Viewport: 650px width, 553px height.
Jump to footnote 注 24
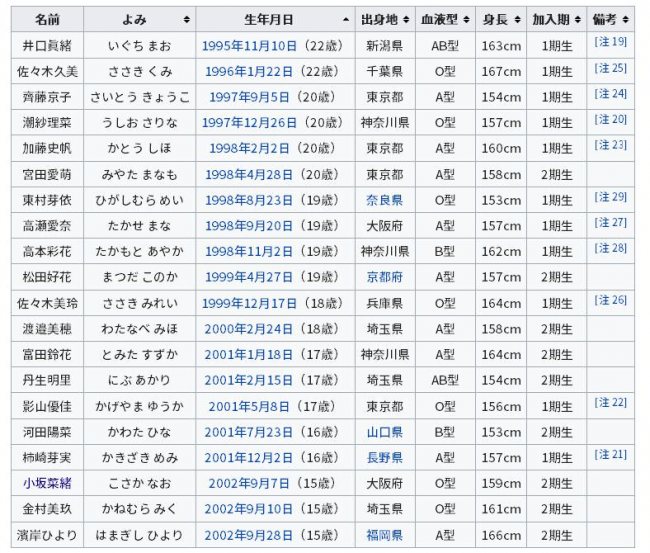click(611, 94)
